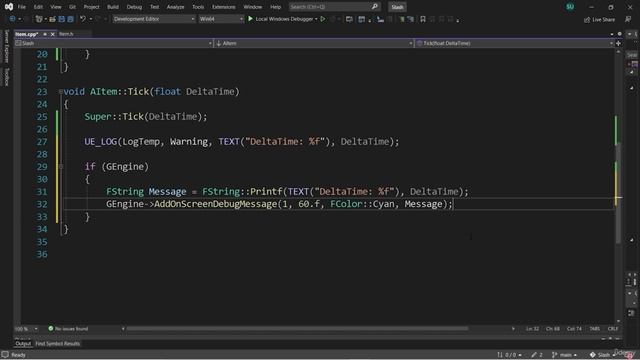Click the Col: 74 column indicator

pyautogui.click(x=574, y=329)
